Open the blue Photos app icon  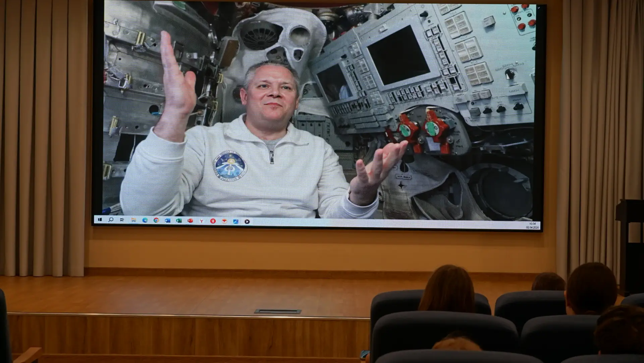(236, 221)
